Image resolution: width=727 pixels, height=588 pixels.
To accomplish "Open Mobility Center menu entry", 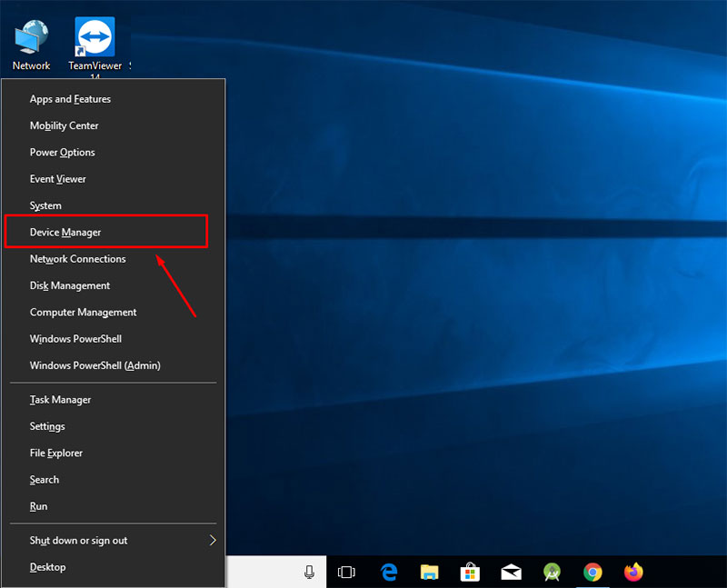I will point(113,125).
